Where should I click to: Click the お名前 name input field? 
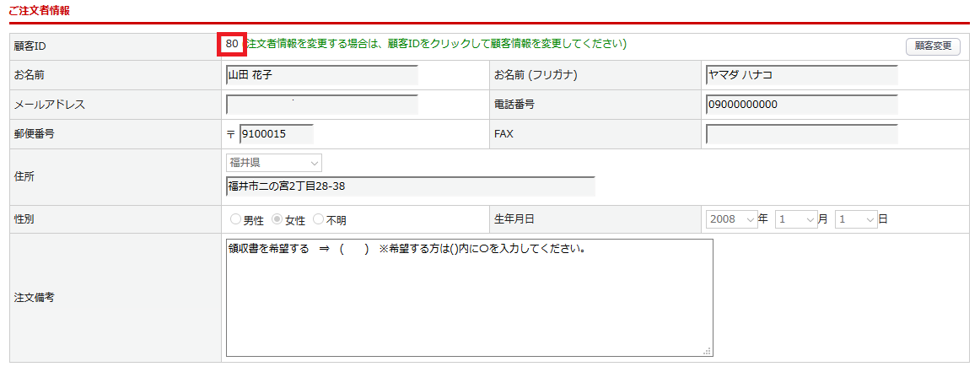click(x=322, y=75)
